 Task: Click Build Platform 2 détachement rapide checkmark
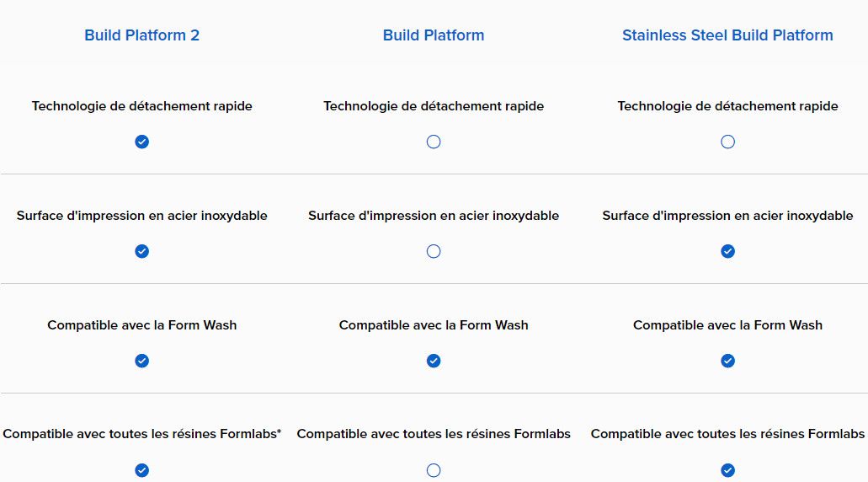tap(141, 142)
